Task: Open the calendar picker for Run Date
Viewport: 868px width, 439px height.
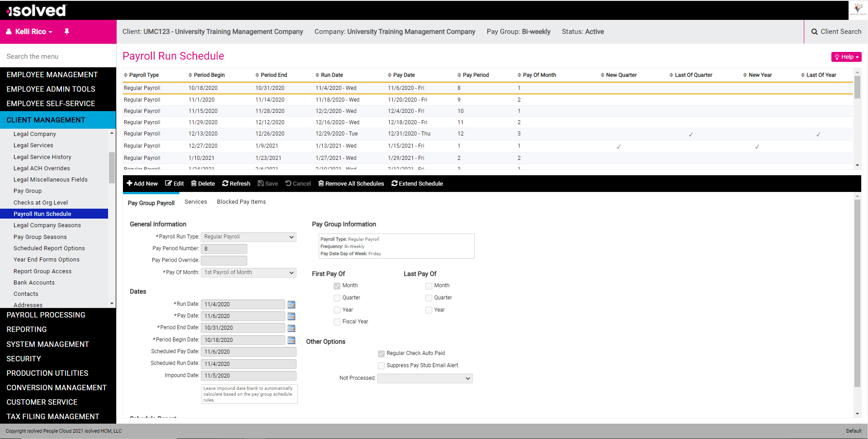Action: [x=291, y=304]
